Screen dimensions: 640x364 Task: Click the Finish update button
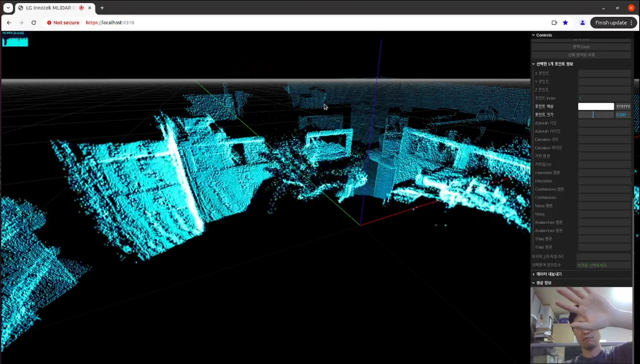611,23
